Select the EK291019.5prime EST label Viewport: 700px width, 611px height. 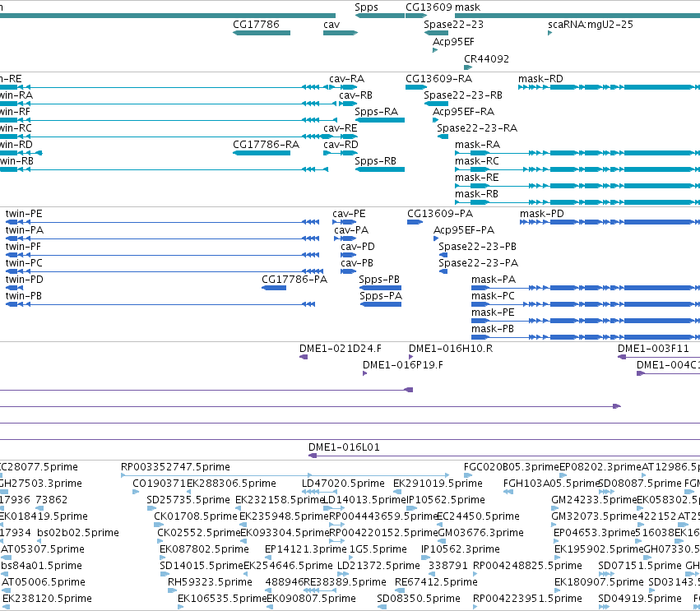click(438, 484)
